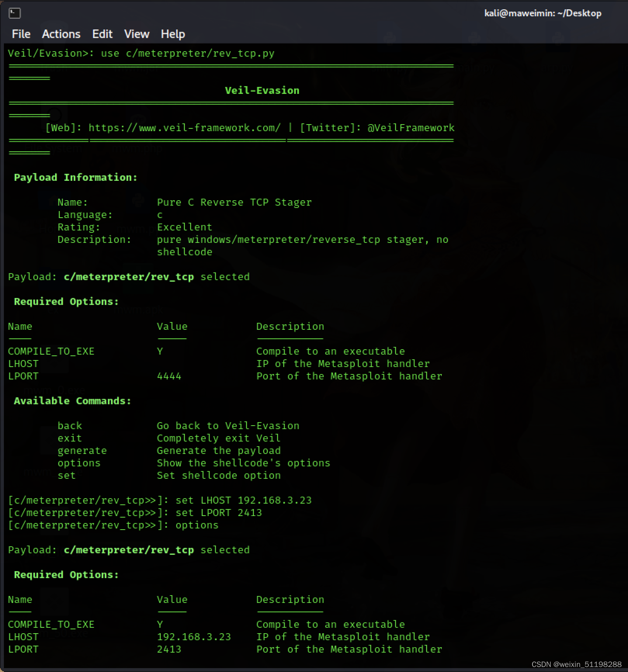Click 'Port of the Metasploit handler' in lower table
628x672 pixels.
(x=349, y=649)
